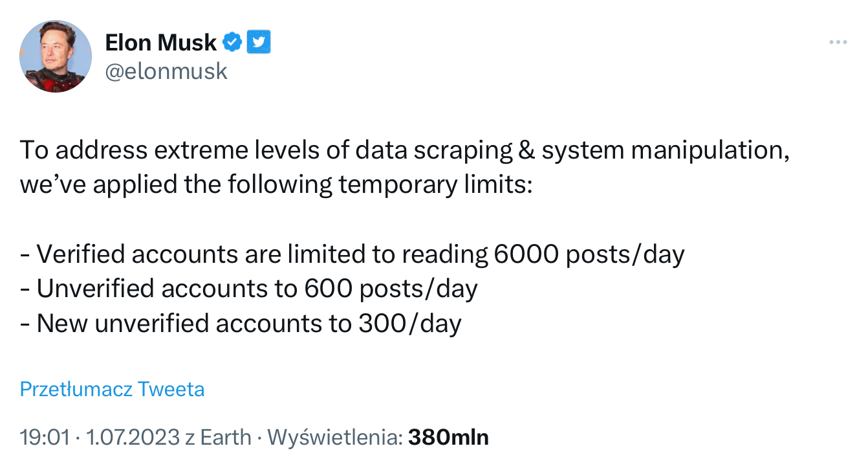Click the Unverified accounts 600 posts line
868x468 pixels.
pyautogui.click(x=249, y=289)
